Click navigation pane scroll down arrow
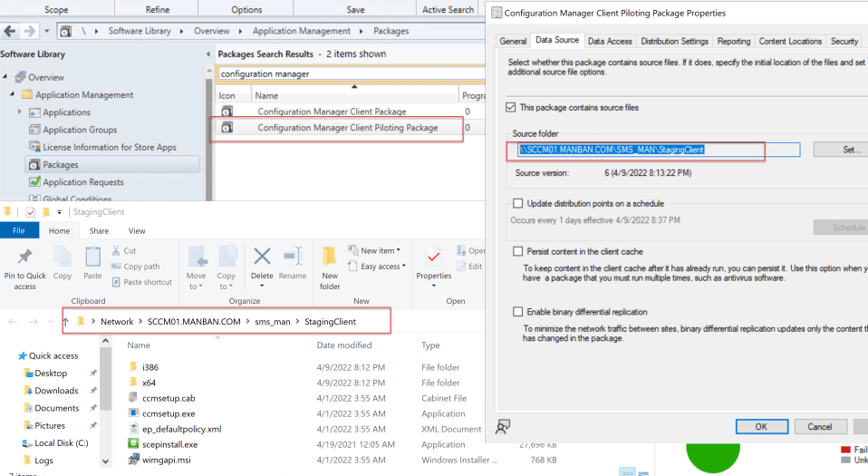 click(105, 461)
